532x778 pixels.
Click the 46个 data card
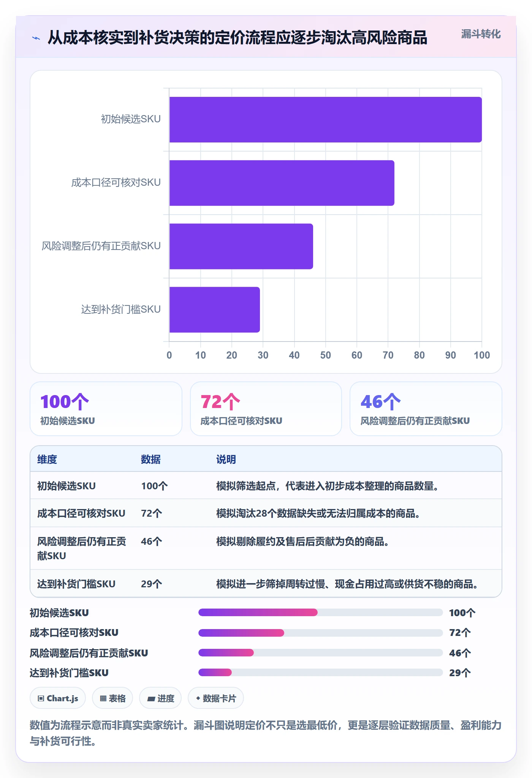click(x=426, y=409)
